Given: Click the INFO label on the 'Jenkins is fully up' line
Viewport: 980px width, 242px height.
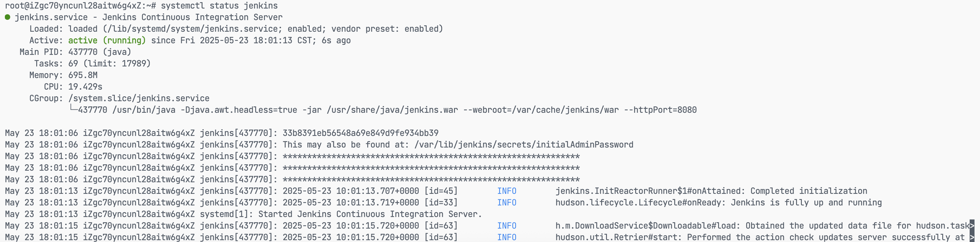Looking at the screenshot, I should point(507,202).
